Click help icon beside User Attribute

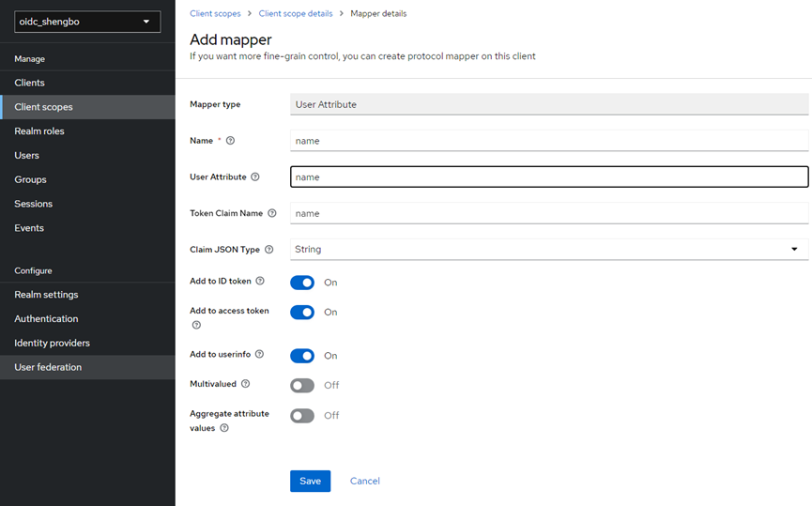click(255, 176)
